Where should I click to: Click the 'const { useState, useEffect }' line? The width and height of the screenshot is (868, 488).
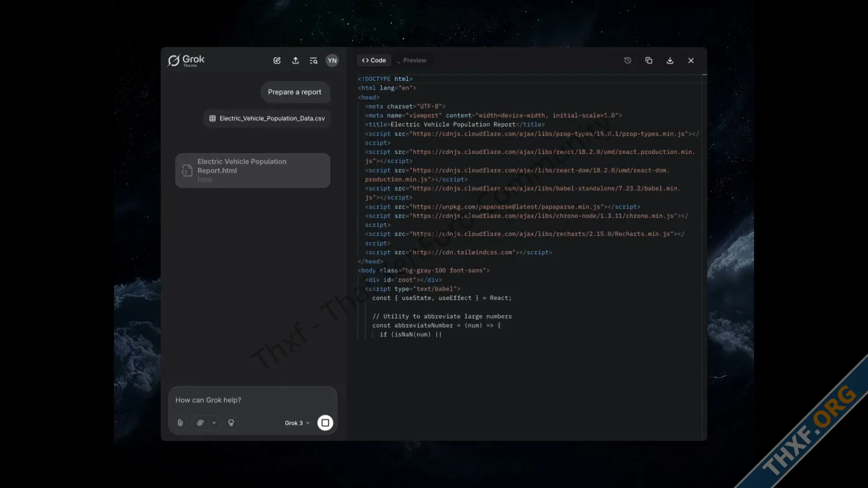point(442,298)
